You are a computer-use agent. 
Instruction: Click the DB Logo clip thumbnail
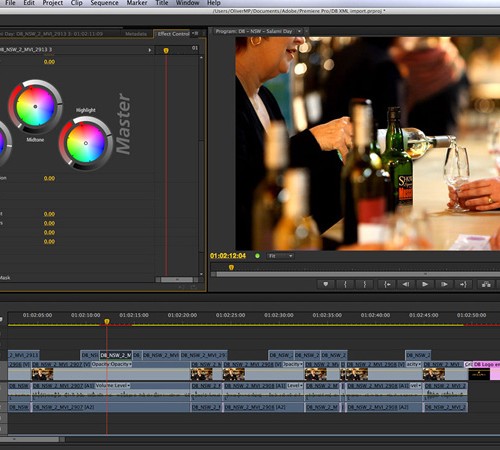tap(479, 374)
